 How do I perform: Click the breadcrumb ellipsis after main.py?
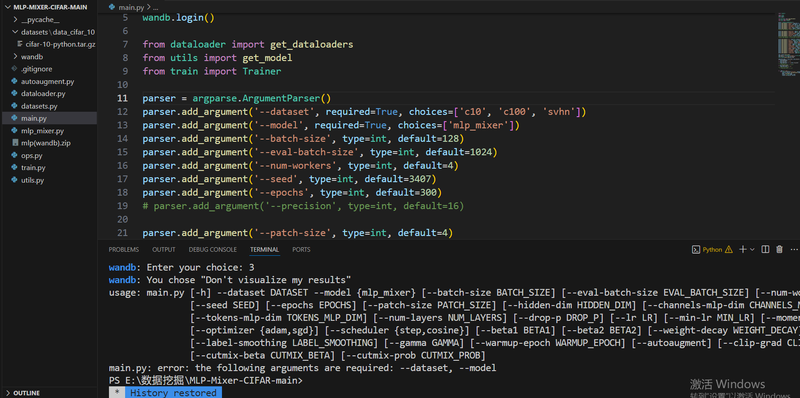[x=156, y=7]
